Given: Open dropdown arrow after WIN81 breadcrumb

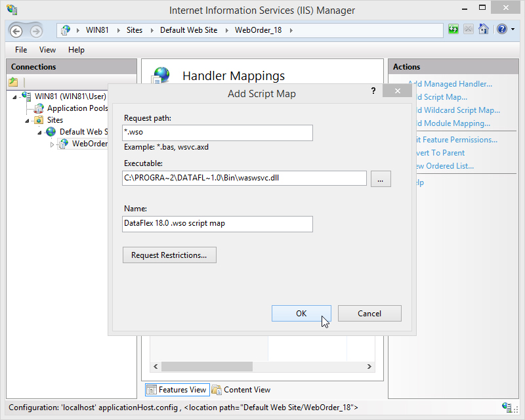Looking at the screenshot, I should coord(118,30).
